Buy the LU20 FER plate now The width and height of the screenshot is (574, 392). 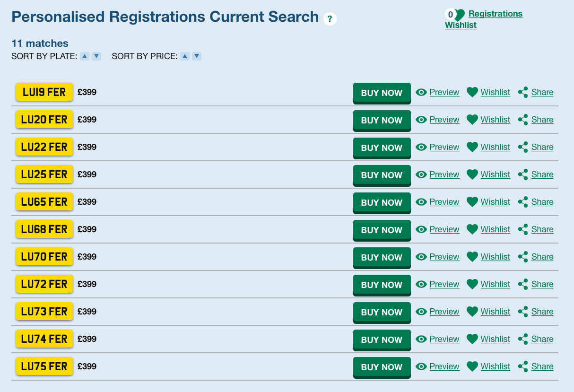[x=382, y=120]
